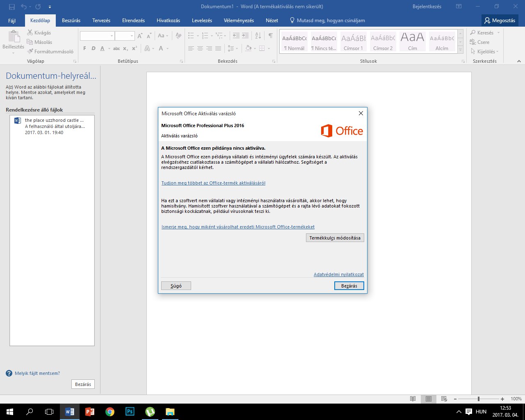525x420 pixels.
Task: Decrease paragraph indent
Action: (236, 36)
